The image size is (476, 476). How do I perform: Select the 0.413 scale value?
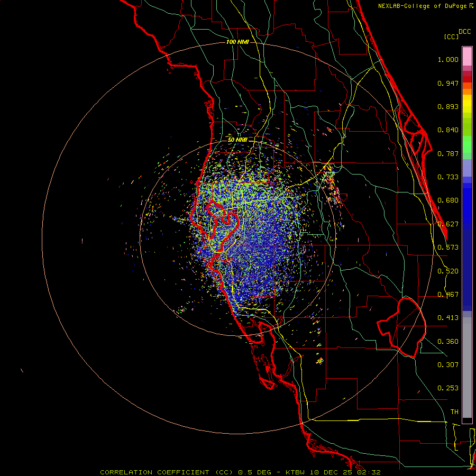click(448, 318)
